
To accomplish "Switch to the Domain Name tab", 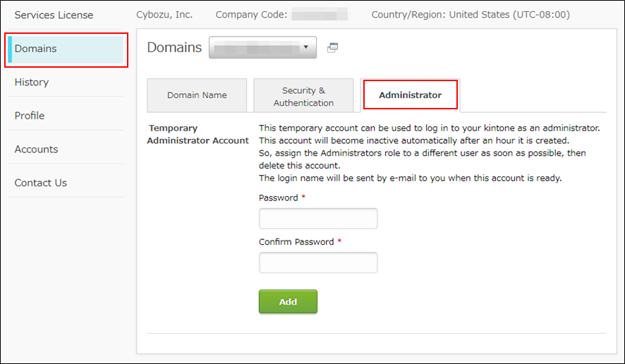I will [x=197, y=95].
